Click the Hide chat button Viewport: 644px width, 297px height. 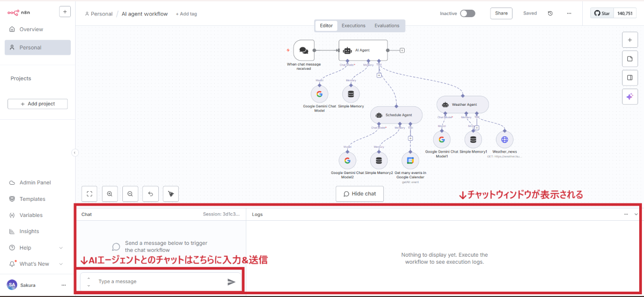tap(360, 194)
